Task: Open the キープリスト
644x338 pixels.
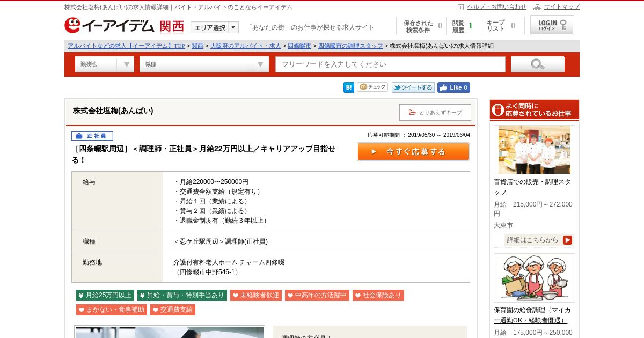Action: tap(501, 26)
